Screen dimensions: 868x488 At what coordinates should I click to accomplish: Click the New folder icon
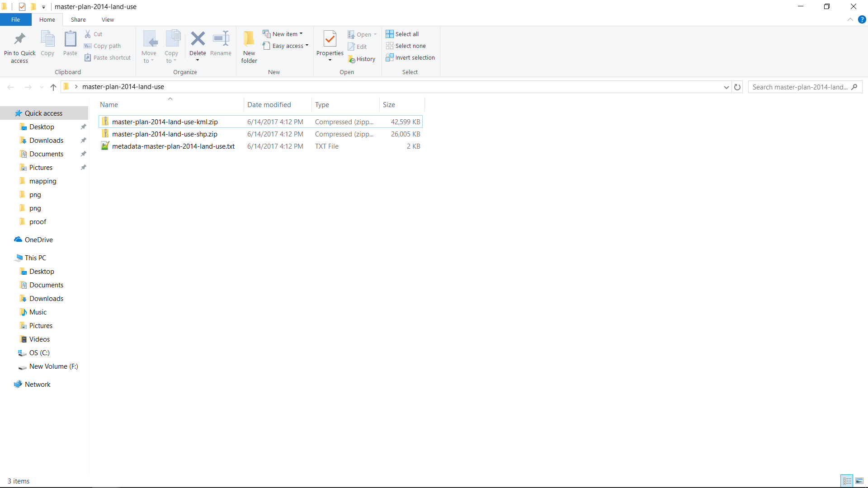click(249, 39)
